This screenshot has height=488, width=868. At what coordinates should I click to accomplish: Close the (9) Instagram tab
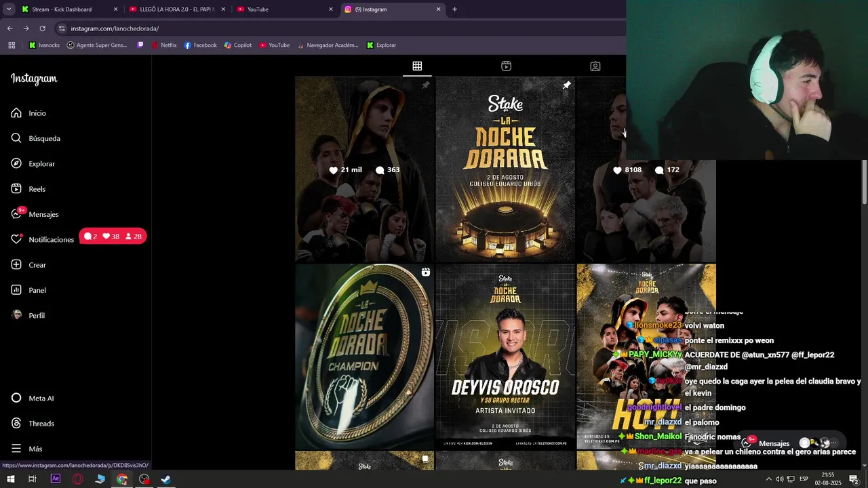438,9
